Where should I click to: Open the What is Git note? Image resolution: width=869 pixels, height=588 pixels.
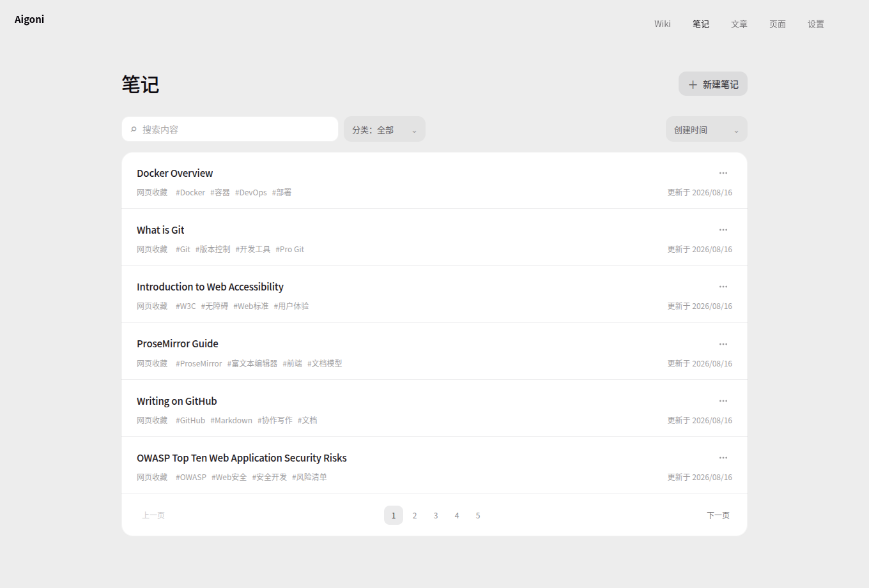tap(160, 230)
